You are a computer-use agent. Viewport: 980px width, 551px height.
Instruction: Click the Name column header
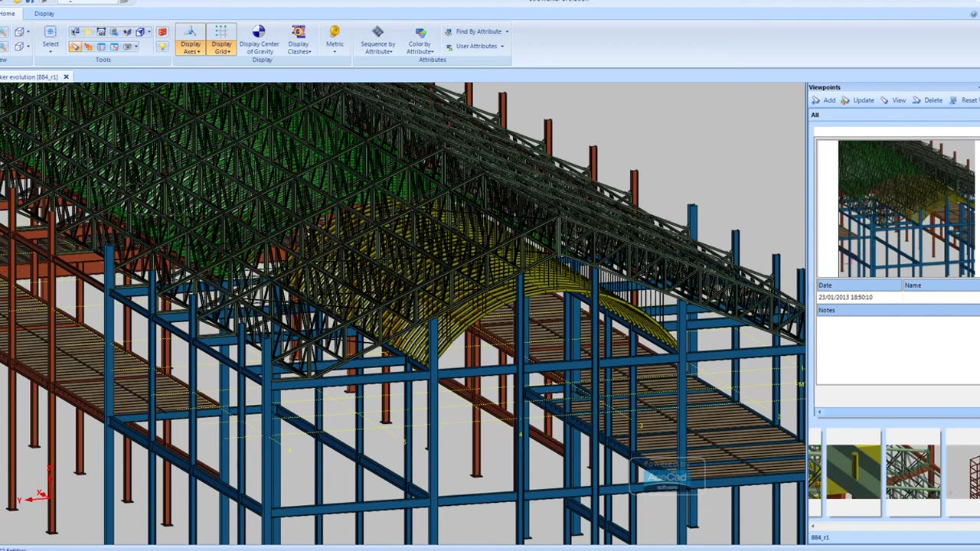[942, 285]
